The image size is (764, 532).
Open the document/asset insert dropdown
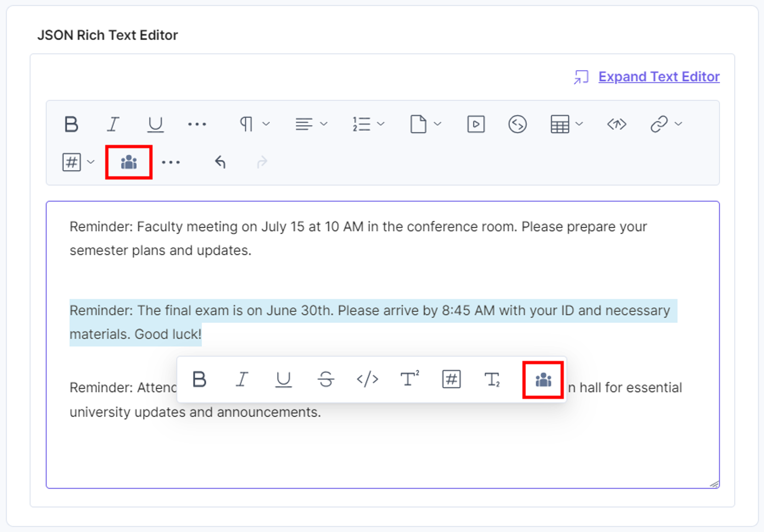[x=426, y=124]
